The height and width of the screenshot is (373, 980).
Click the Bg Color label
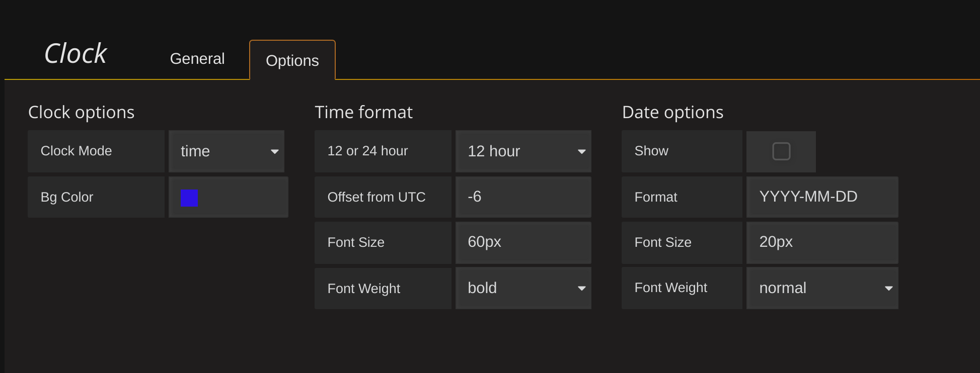click(67, 197)
